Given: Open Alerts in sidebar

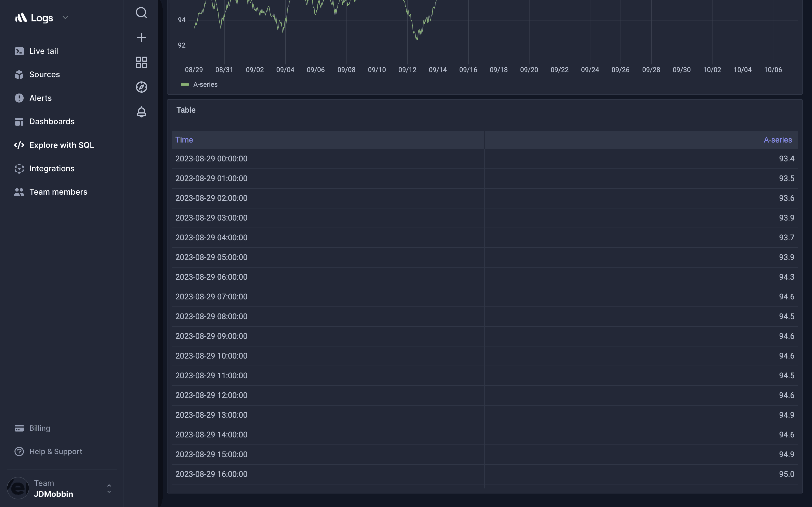Looking at the screenshot, I should (x=40, y=98).
